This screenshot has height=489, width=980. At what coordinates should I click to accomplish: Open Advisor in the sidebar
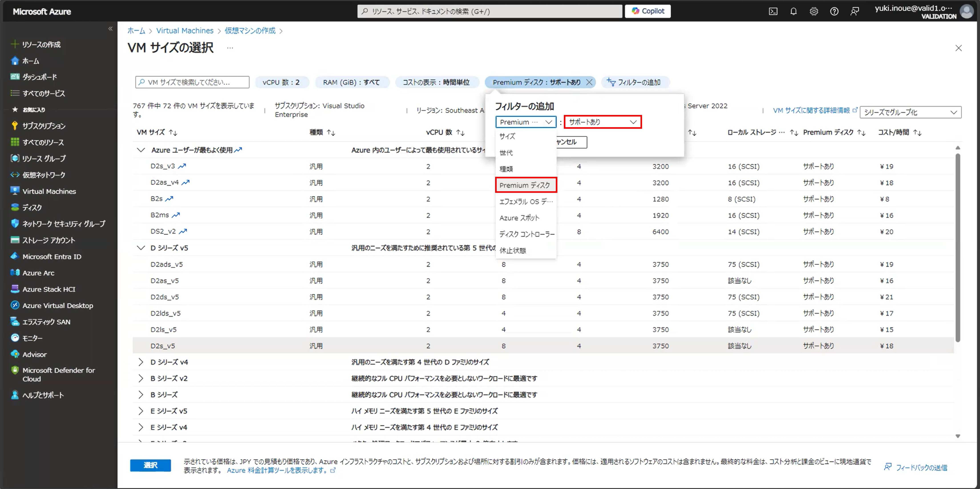(34, 354)
